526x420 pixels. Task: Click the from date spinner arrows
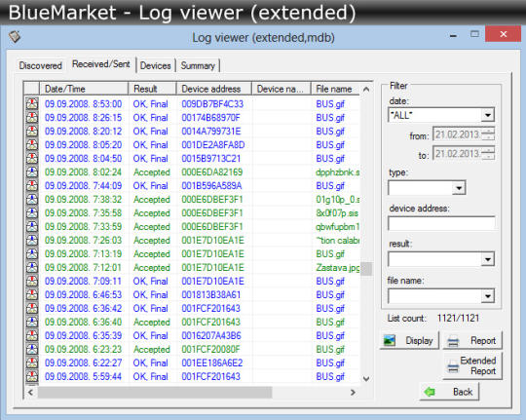489,134
